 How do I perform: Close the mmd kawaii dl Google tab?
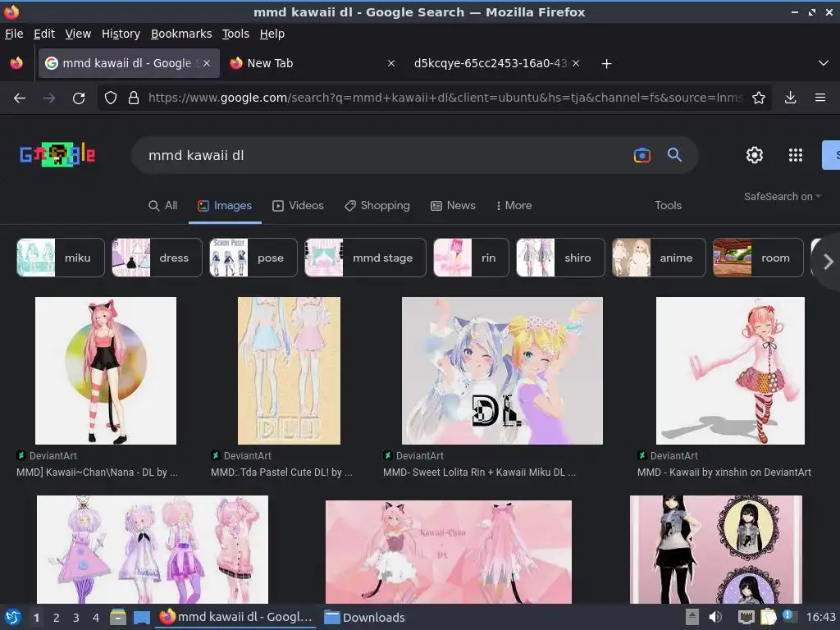207,63
